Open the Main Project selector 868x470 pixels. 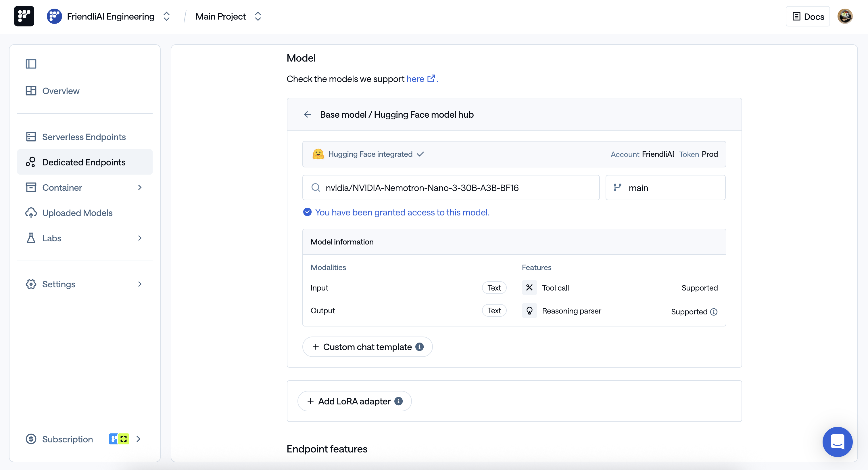(258, 16)
